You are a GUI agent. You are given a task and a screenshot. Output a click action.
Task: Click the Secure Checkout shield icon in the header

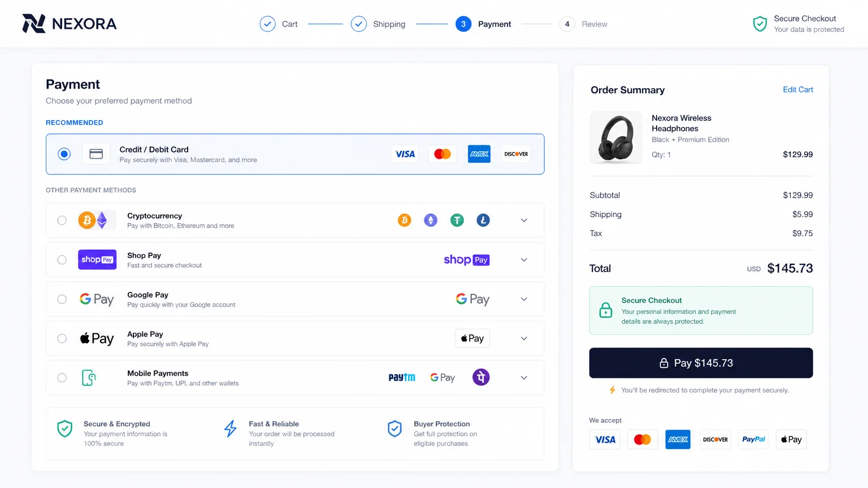(760, 24)
